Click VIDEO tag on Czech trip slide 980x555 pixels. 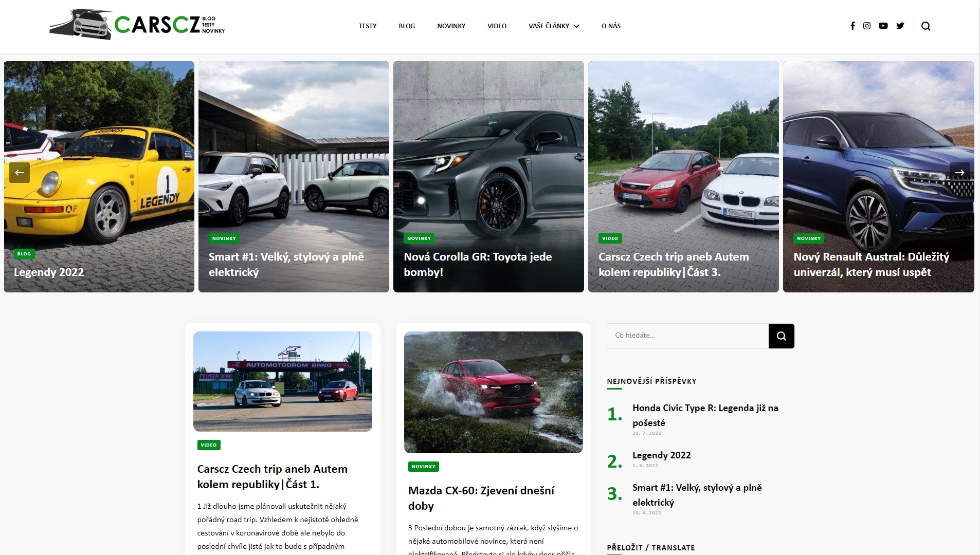coord(610,238)
